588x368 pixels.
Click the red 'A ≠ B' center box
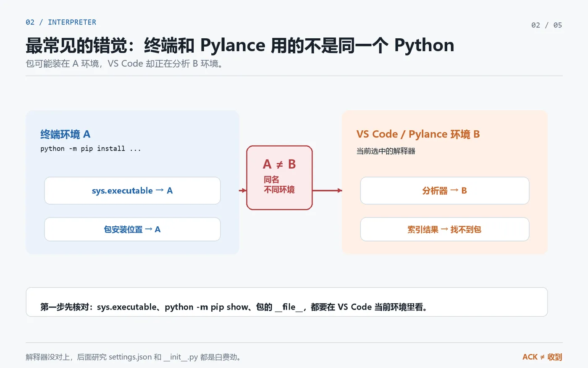279,177
